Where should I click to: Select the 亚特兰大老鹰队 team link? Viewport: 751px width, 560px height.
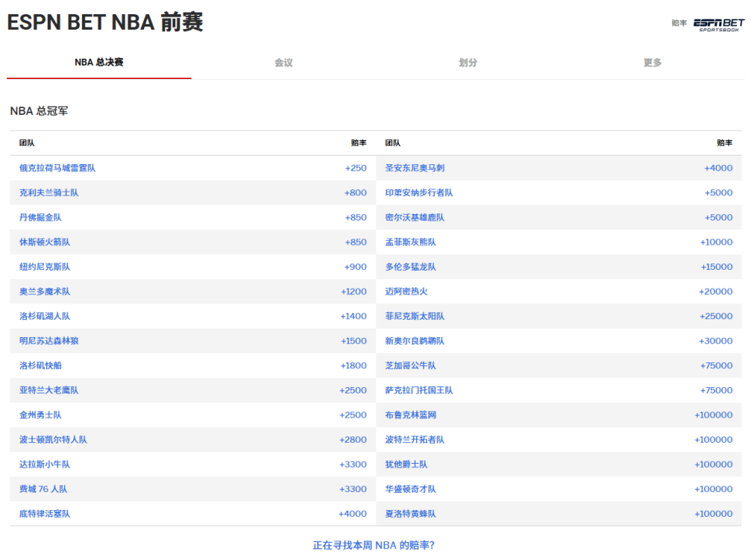tap(49, 390)
